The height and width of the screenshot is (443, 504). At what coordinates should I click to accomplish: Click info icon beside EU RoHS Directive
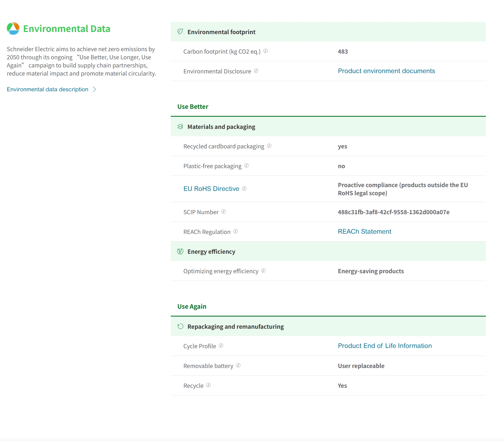244,188
